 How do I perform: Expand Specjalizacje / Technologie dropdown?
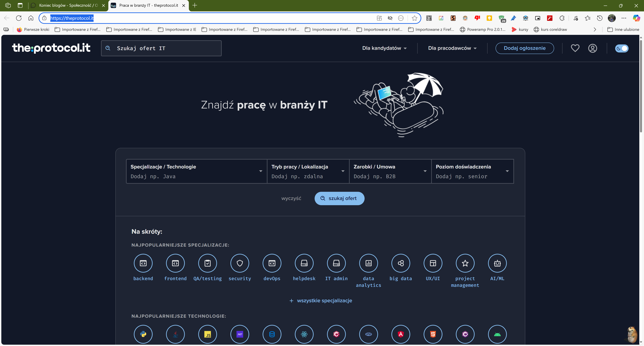click(197, 171)
